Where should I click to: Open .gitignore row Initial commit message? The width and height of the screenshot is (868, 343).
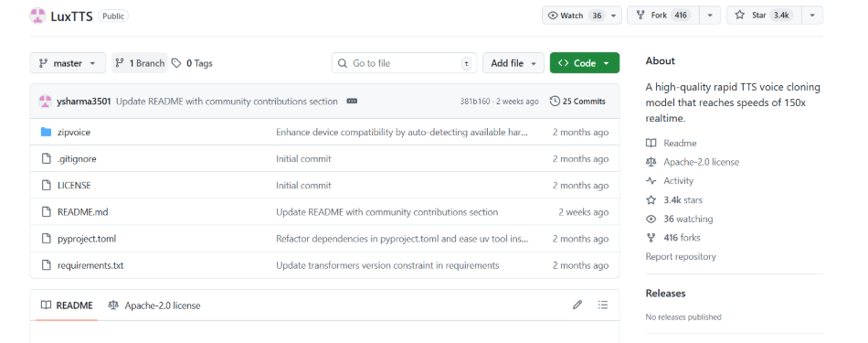tap(303, 159)
